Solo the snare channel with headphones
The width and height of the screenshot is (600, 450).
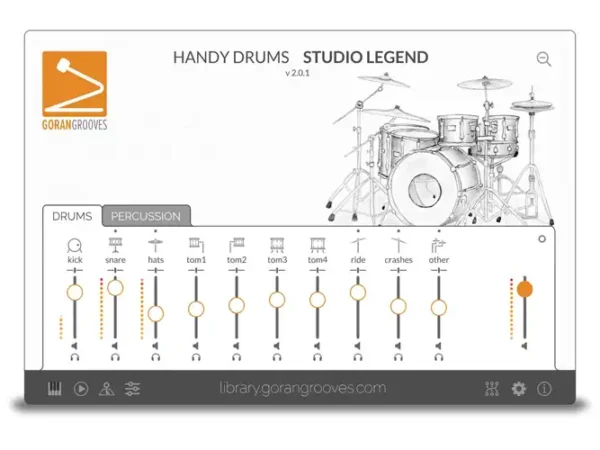[115, 357]
